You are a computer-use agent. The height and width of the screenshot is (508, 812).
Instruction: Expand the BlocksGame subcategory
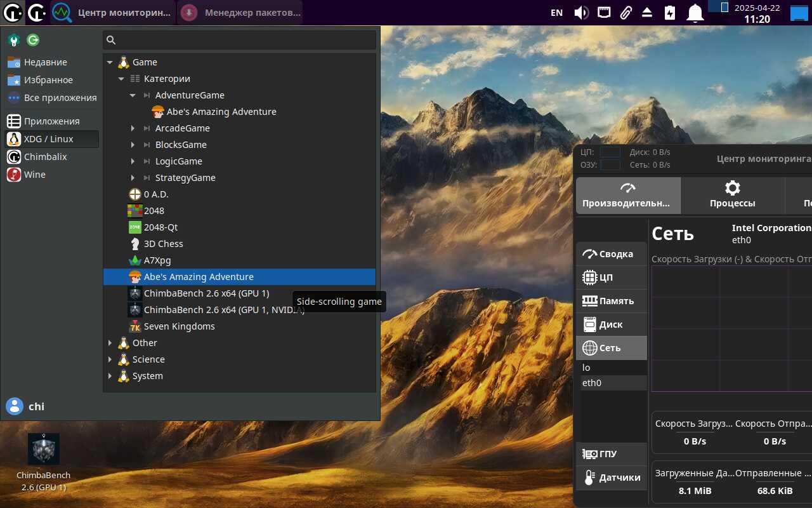(133, 145)
